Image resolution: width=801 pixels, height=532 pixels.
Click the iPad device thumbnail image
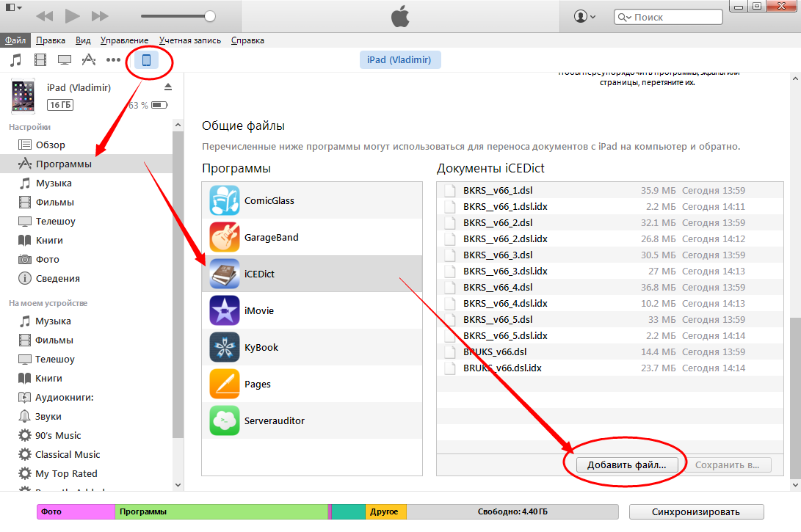click(23, 95)
